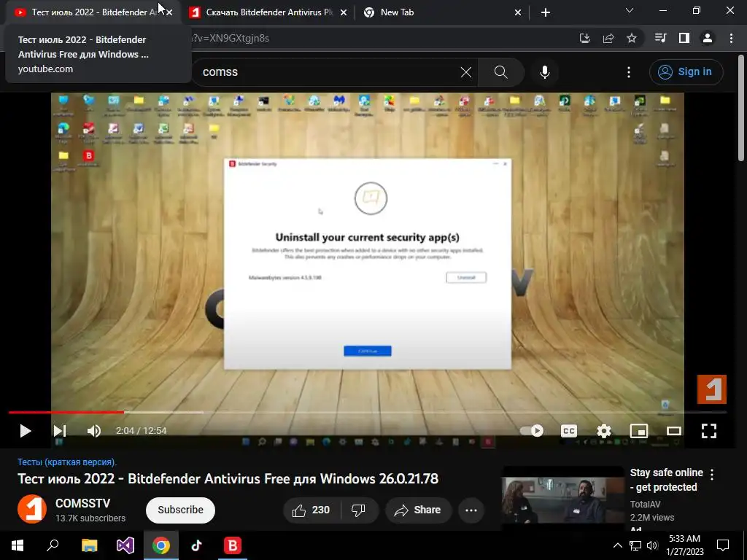Close the Скачать Bitdefender tab
The width and height of the screenshot is (747, 560).
(344, 12)
